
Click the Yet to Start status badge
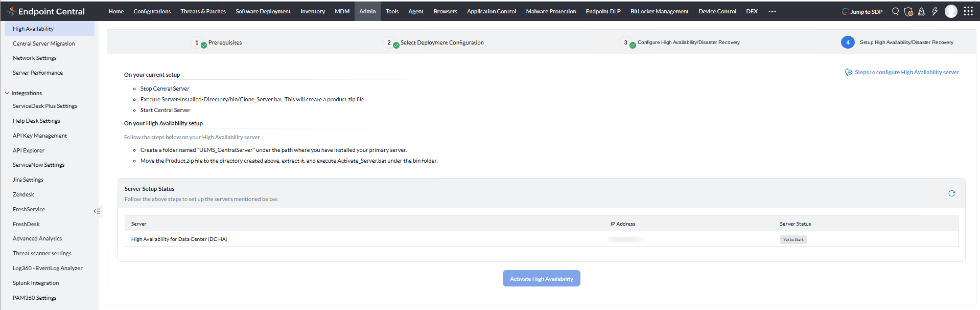(x=793, y=239)
